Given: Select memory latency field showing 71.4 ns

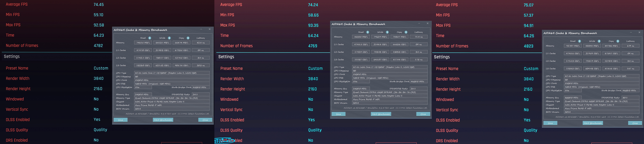Looking at the screenshot, I should coord(419,37).
